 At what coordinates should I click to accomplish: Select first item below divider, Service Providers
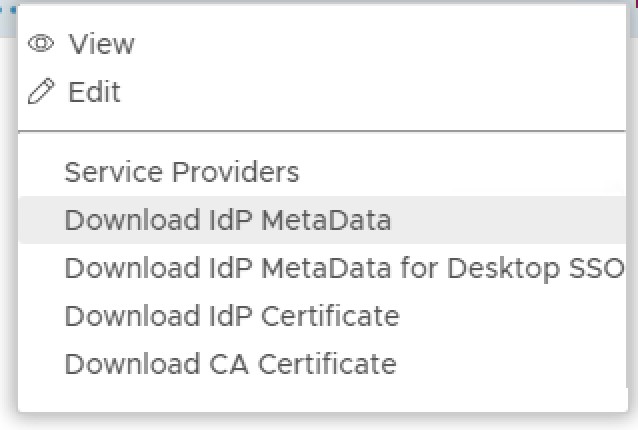pyautogui.click(x=181, y=172)
